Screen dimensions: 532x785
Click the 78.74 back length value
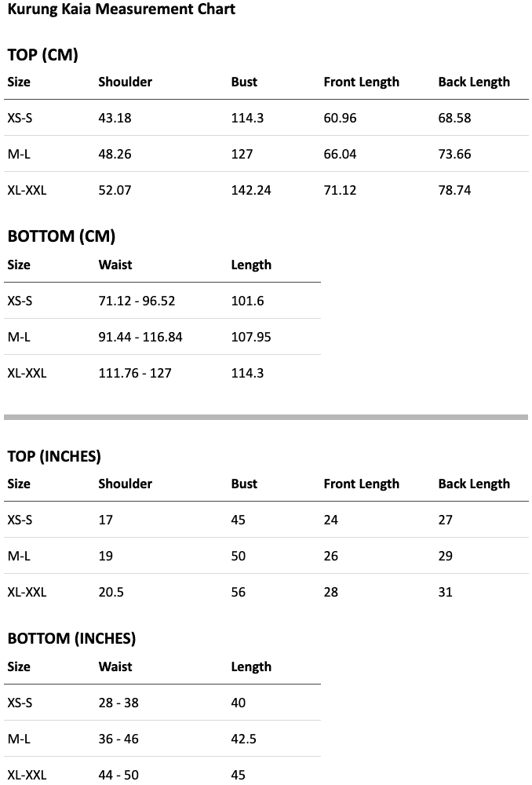pyautogui.click(x=454, y=191)
